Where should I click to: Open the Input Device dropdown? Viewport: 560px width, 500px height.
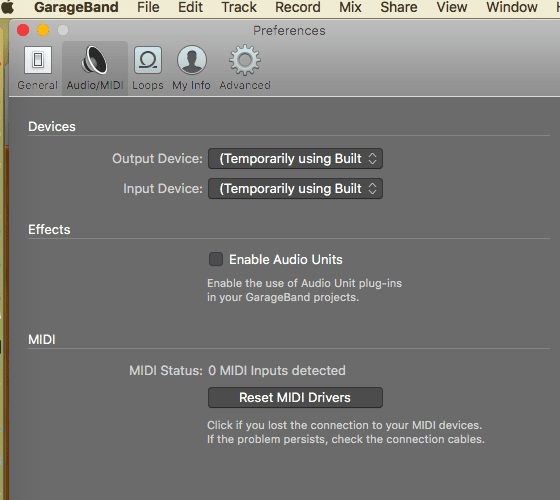coord(295,189)
